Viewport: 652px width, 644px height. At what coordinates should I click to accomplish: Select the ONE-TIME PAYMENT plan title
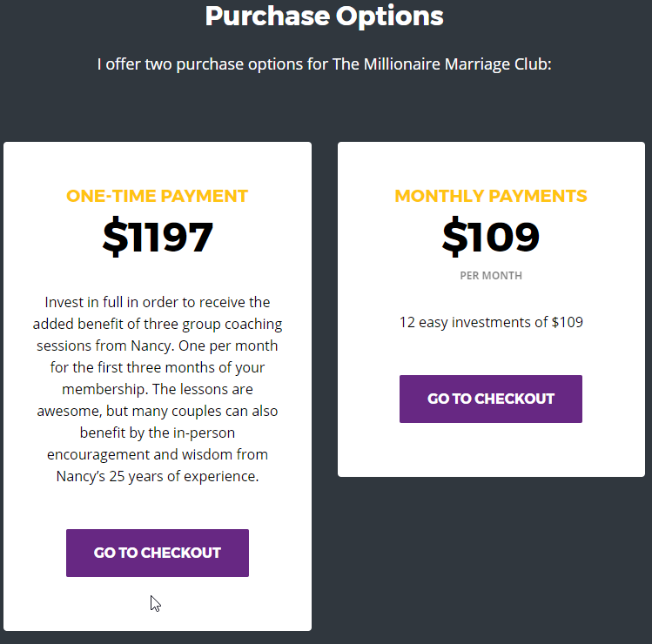(x=158, y=196)
